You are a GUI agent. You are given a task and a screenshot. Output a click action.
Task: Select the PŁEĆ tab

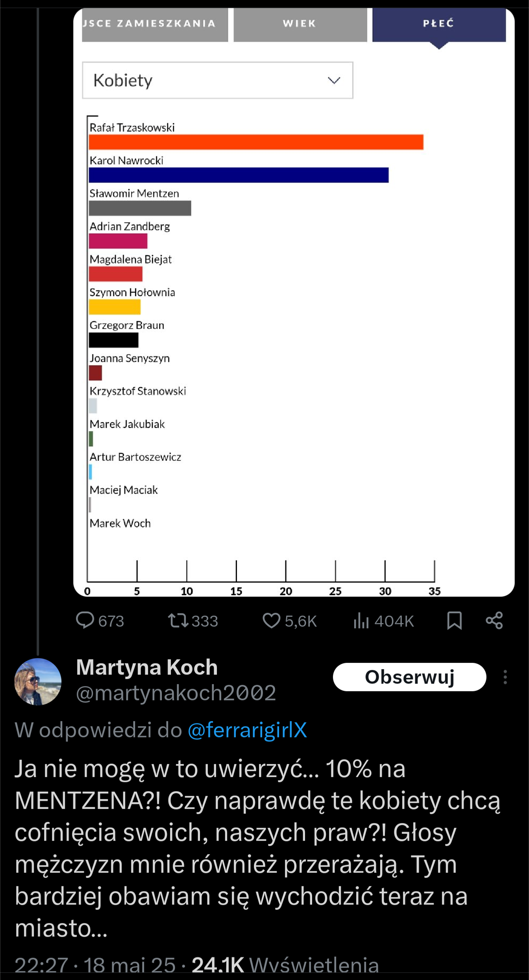pos(439,24)
